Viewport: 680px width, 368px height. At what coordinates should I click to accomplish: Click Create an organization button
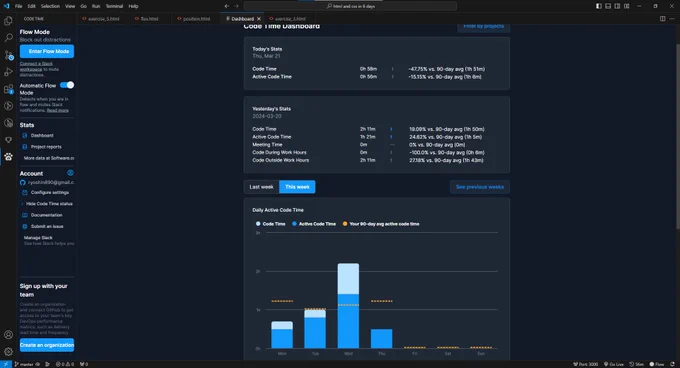[47, 345]
